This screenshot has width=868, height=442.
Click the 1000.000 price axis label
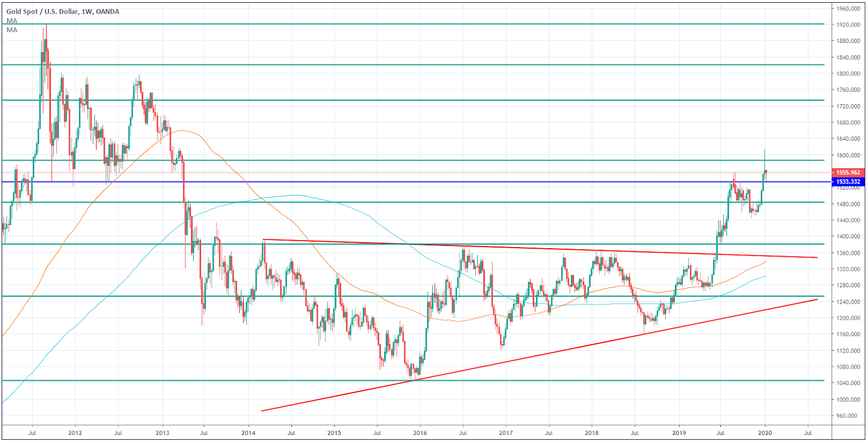click(848, 400)
